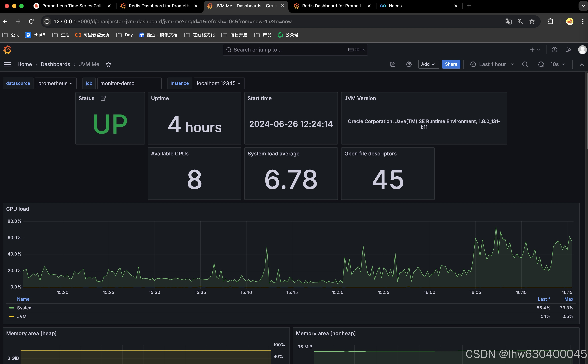Star the JVM Me dashboard
The height and width of the screenshot is (364, 588).
coord(109,64)
